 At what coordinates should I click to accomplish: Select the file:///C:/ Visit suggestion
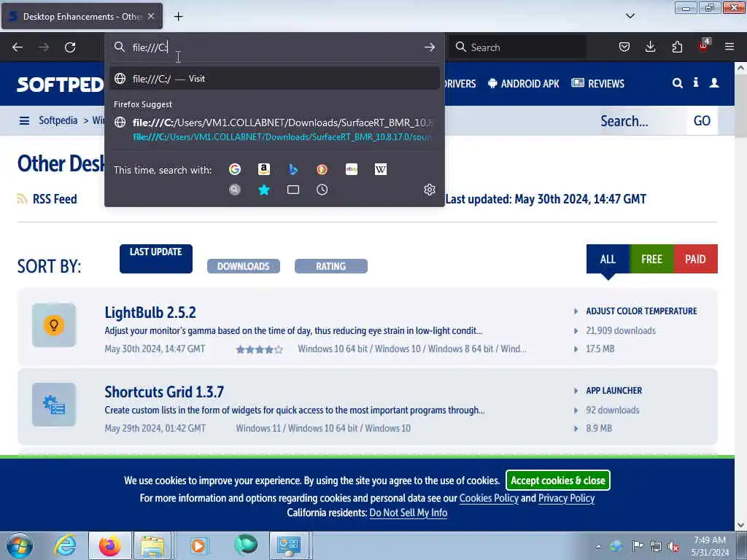274,79
